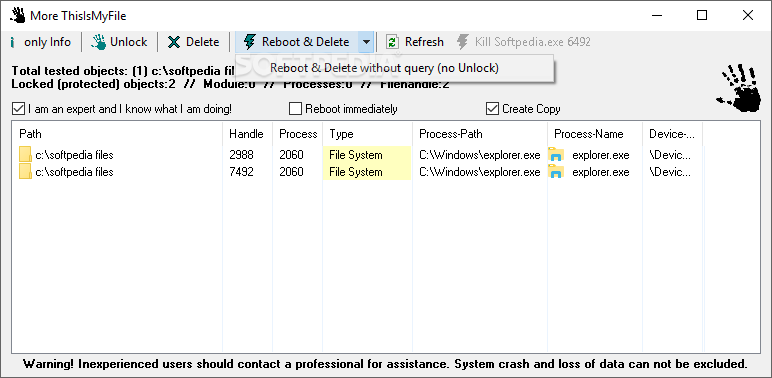Click 'File System' type in the 7492 row
This screenshot has width=772, height=378.
[x=367, y=172]
